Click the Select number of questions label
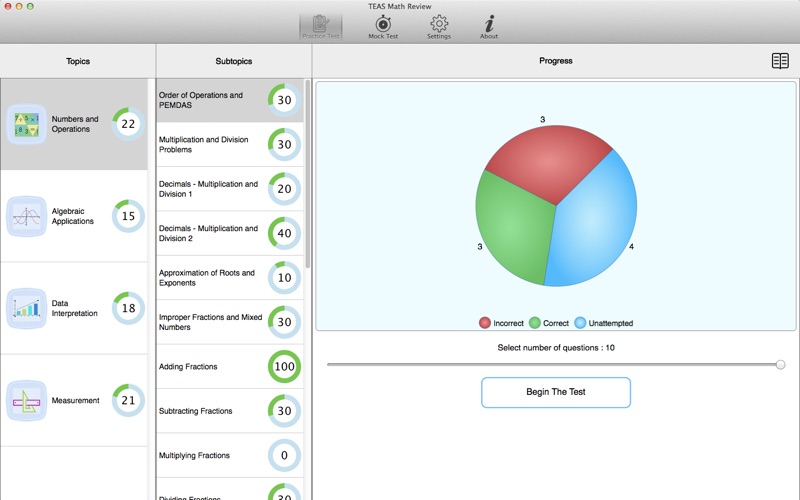Viewport: 800px width, 500px height. pyautogui.click(x=556, y=348)
